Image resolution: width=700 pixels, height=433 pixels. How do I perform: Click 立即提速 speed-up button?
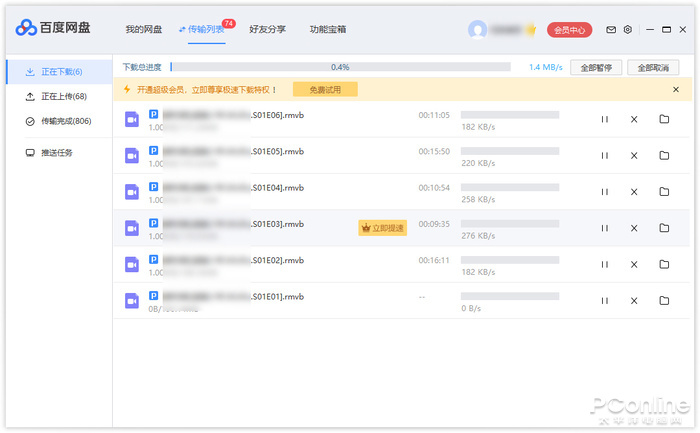click(382, 228)
